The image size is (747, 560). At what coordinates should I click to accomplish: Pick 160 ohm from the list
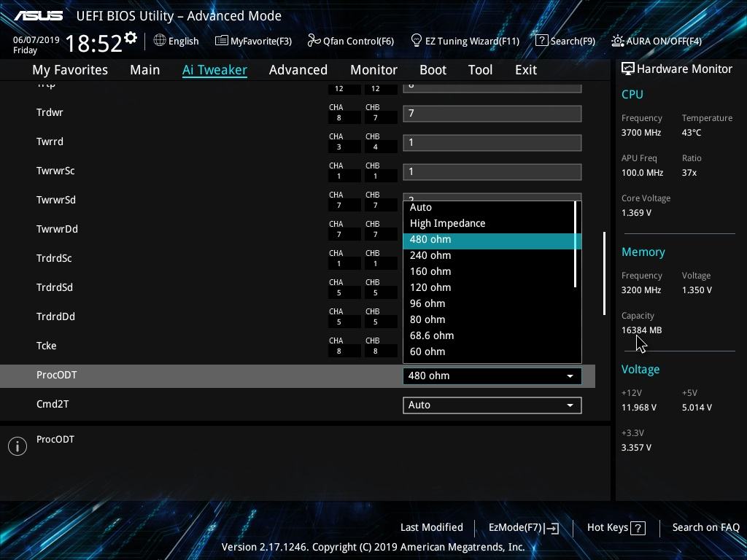(489, 271)
